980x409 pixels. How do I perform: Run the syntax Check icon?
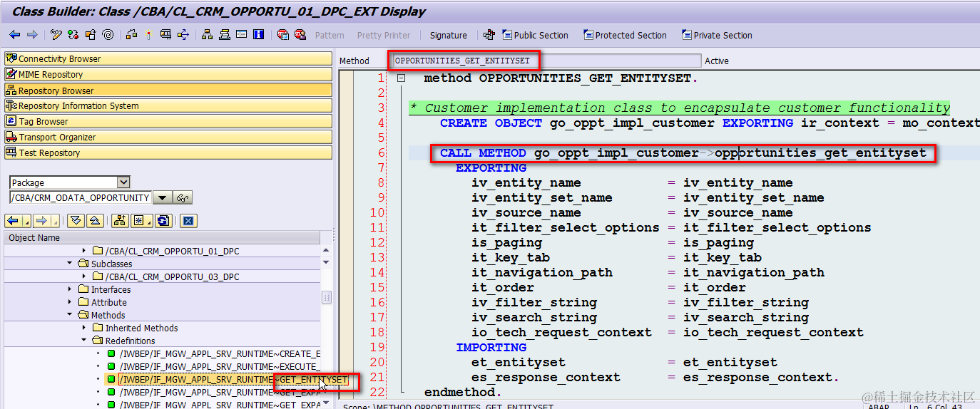73,35
